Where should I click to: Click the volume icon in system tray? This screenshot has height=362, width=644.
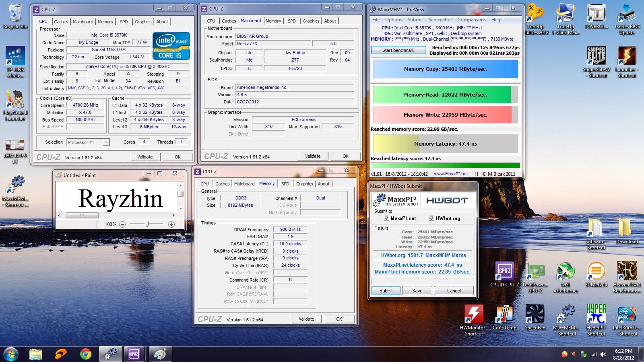[x=603, y=354]
